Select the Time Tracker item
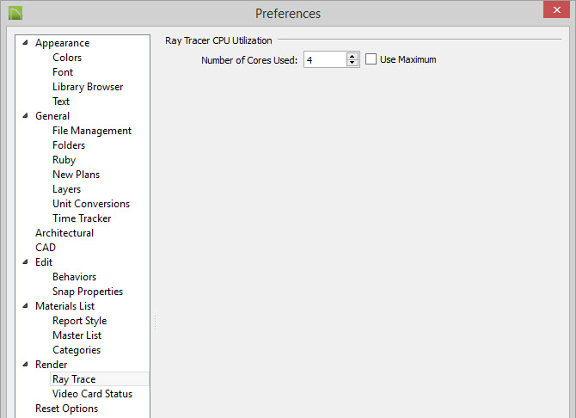The width and height of the screenshot is (576, 418). [82, 219]
